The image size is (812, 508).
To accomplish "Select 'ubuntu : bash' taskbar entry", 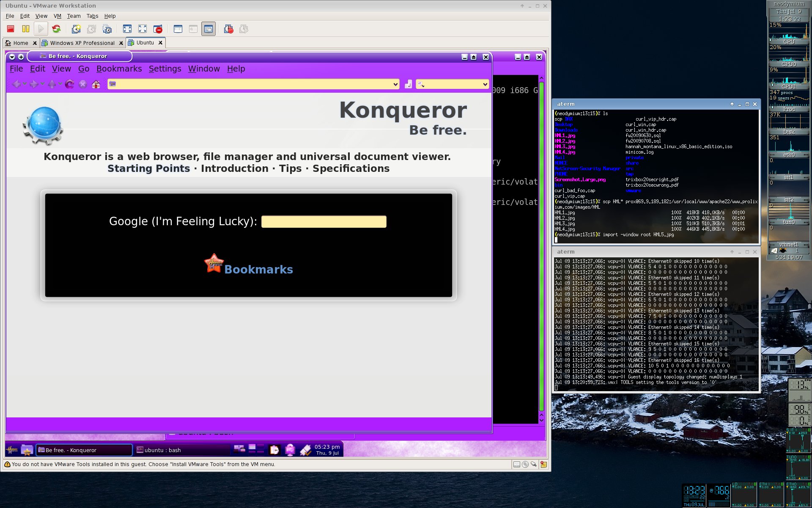I will pyautogui.click(x=182, y=450).
